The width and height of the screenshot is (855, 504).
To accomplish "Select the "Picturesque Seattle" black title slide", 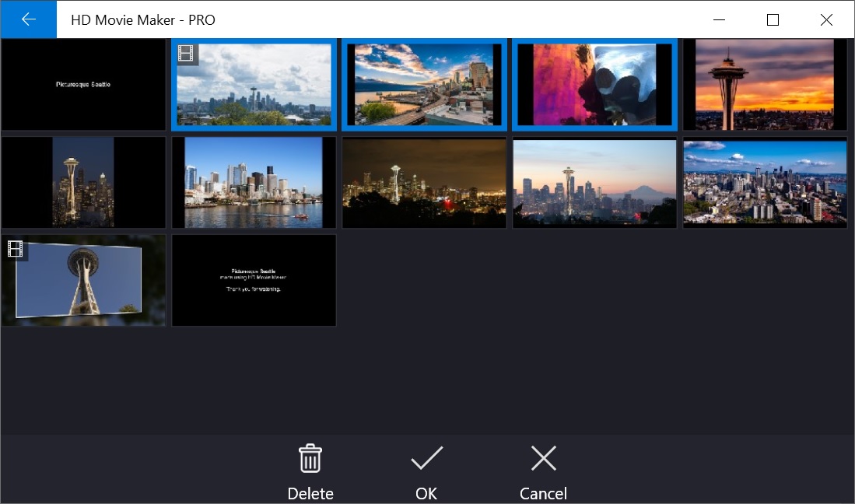I will pyautogui.click(x=83, y=85).
